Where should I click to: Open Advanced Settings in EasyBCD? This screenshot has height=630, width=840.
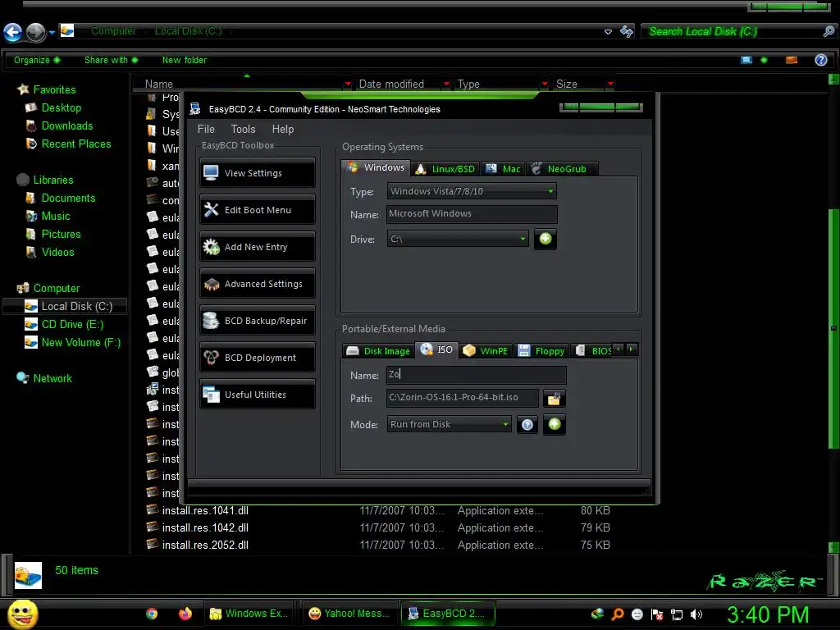tap(257, 284)
